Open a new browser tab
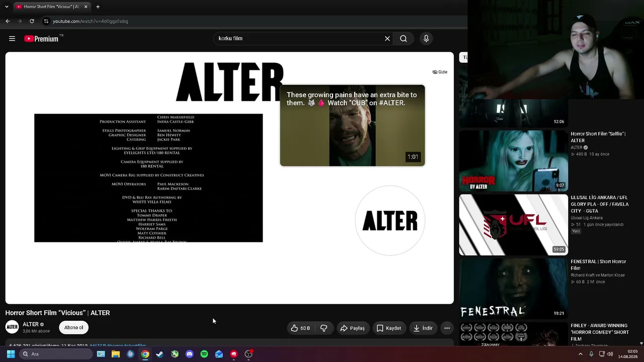 click(x=98, y=7)
